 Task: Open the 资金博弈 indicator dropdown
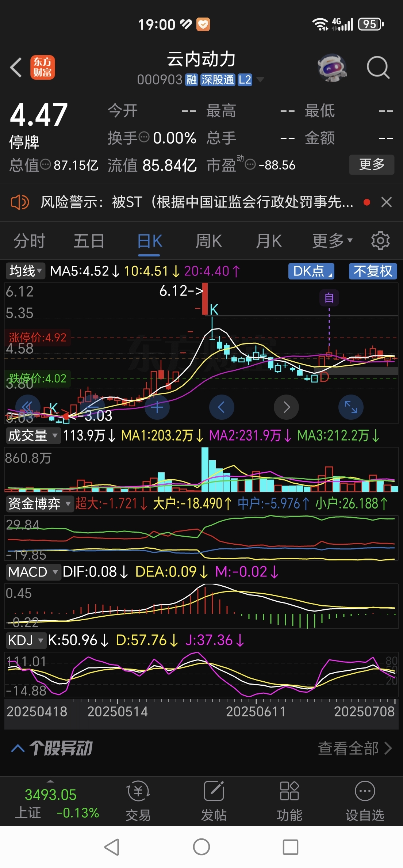39,504
